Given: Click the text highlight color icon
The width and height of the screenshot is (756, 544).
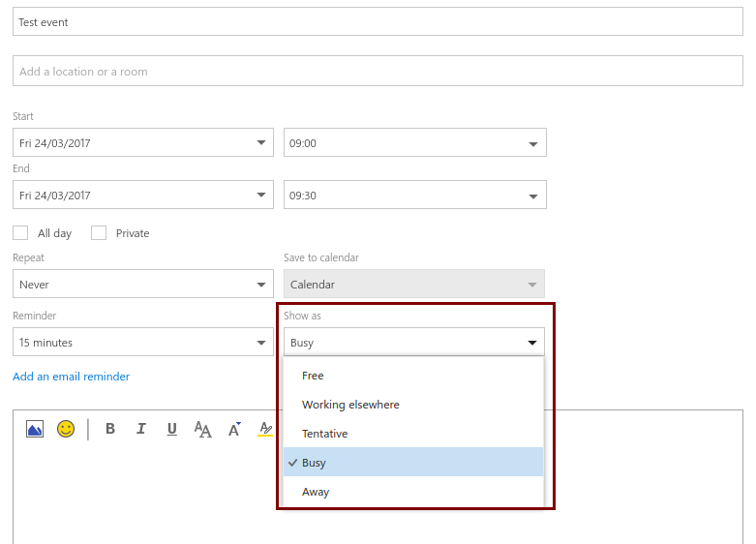Looking at the screenshot, I should 264,429.
